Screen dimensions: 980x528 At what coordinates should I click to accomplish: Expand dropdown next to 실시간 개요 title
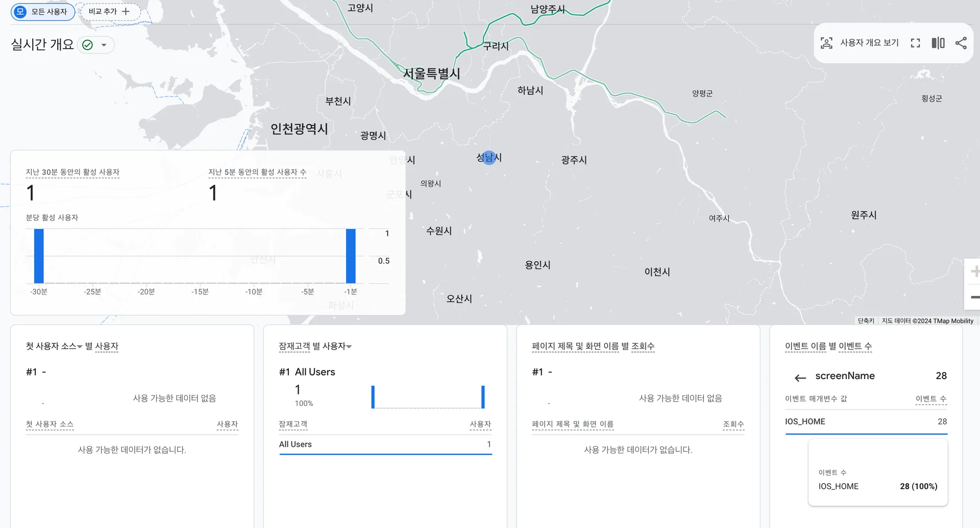coord(104,45)
